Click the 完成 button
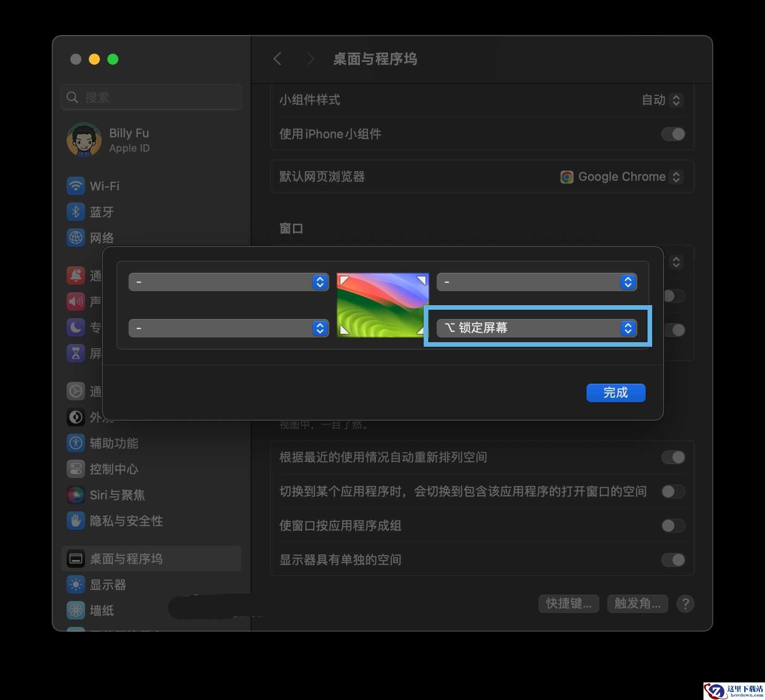This screenshot has height=700, width=765. point(616,393)
